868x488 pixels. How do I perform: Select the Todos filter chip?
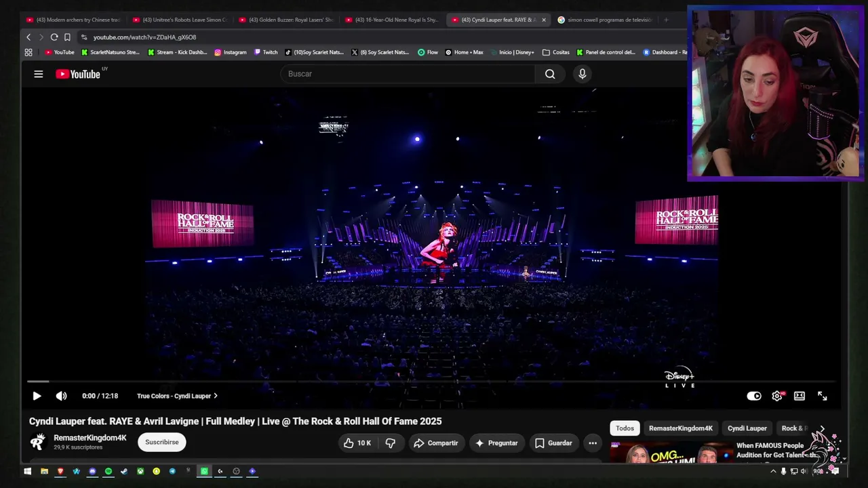[625, 428]
